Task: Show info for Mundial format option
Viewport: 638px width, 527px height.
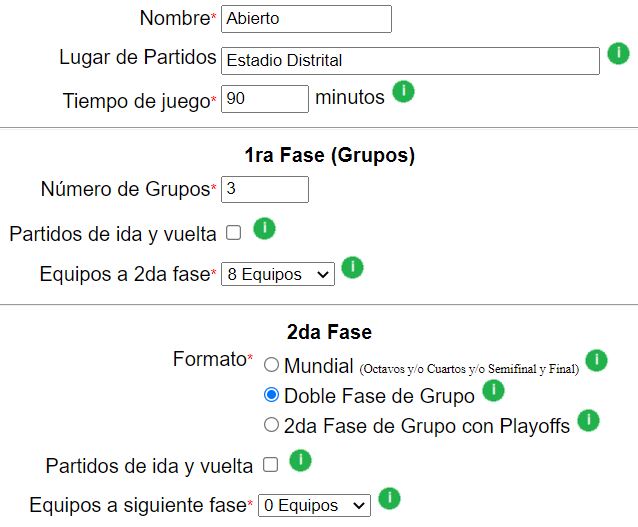Action: (596, 360)
